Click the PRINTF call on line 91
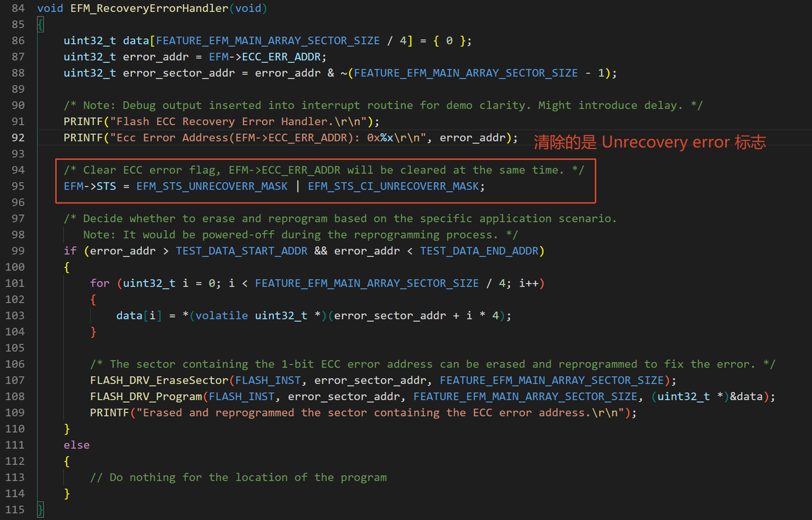 (83, 121)
